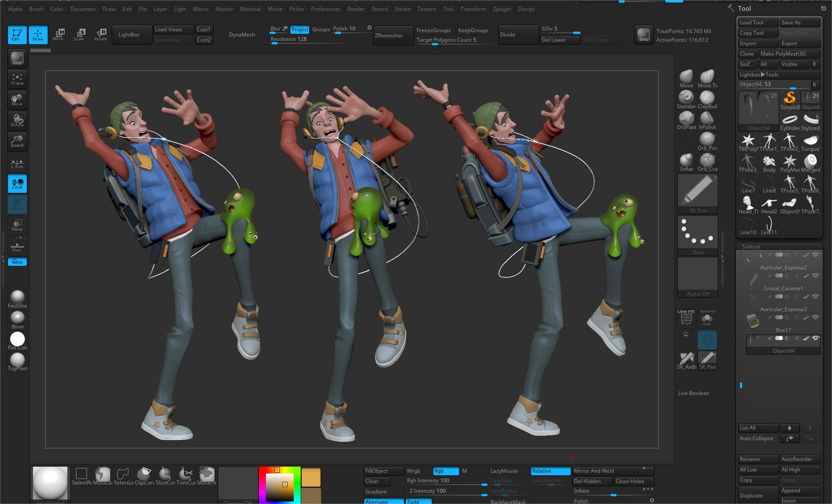Select SimpleBrush tool in Tool palette

pos(790,100)
